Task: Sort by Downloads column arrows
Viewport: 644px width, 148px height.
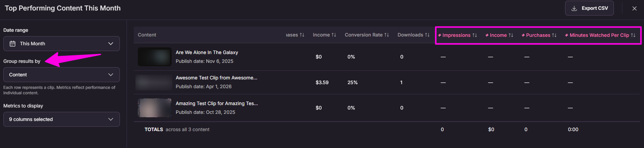Action: click(x=427, y=35)
